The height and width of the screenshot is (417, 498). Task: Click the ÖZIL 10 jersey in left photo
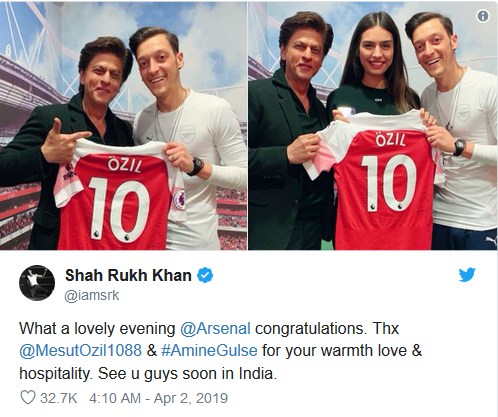pyautogui.click(x=118, y=195)
